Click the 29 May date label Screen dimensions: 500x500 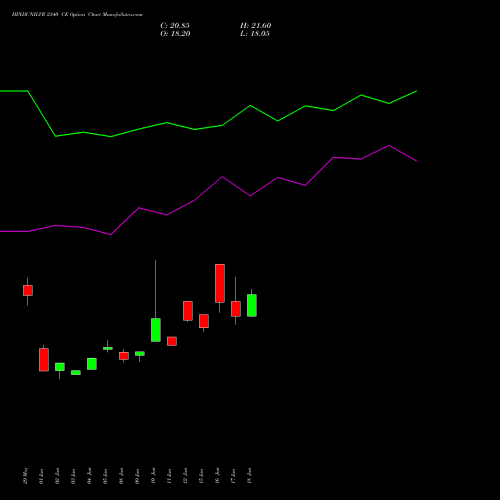[26, 476]
